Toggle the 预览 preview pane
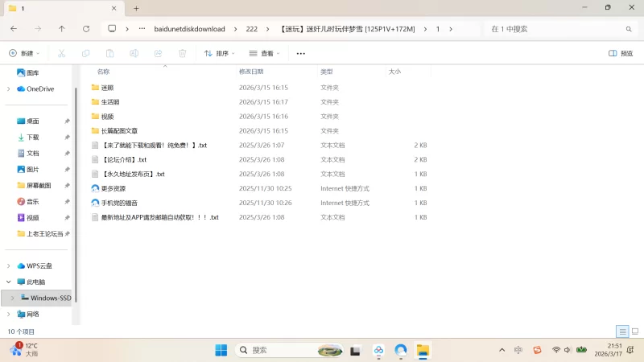The height and width of the screenshot is (362, 644). tap(621, 54)
